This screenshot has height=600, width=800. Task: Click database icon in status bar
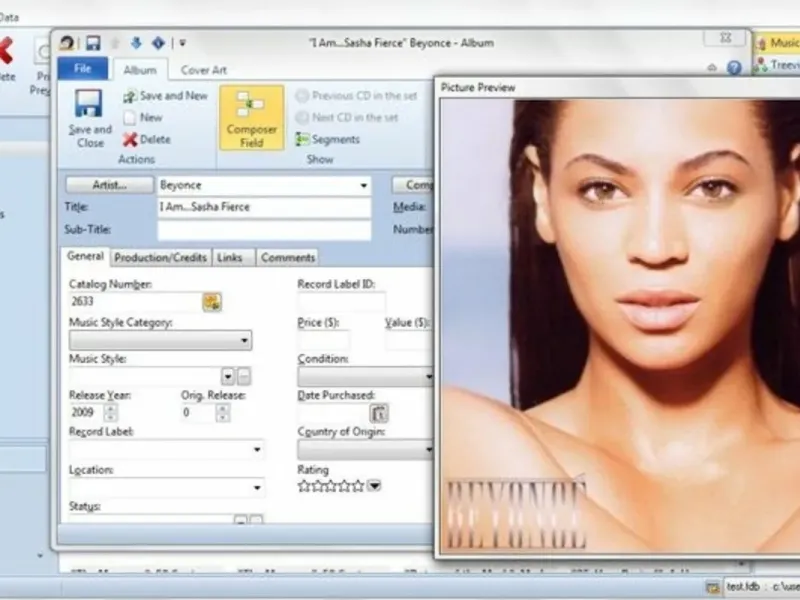713,587
